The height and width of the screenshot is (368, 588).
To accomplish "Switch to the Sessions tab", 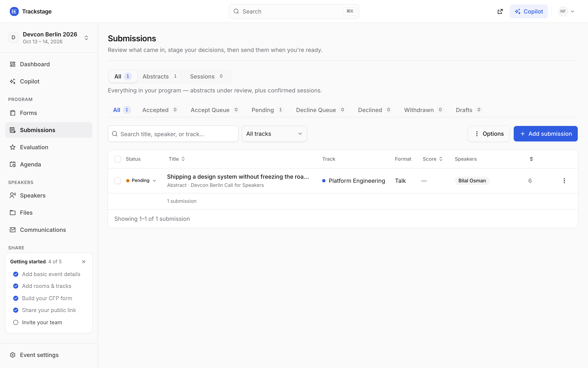I will [x=207, y=76].
